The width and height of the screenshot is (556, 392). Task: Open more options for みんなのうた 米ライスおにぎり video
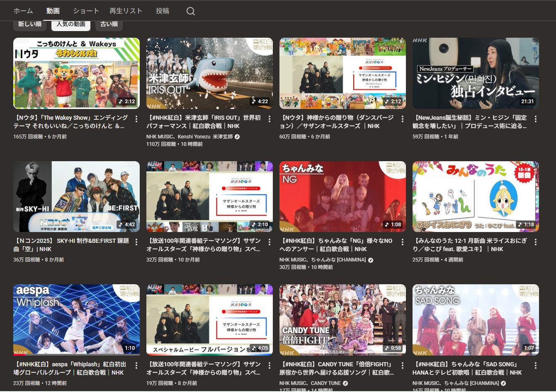pyautogui.click(x=535, y=242)
